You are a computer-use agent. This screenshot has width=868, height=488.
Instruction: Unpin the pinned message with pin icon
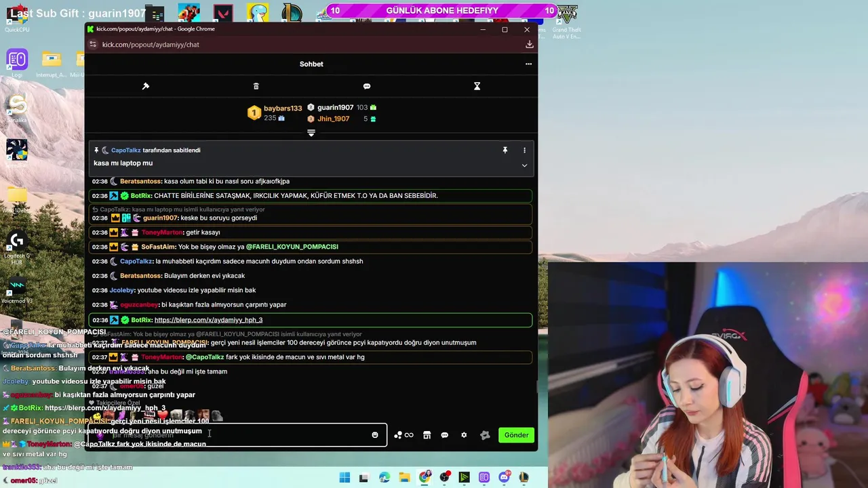[x=505, y=150]
